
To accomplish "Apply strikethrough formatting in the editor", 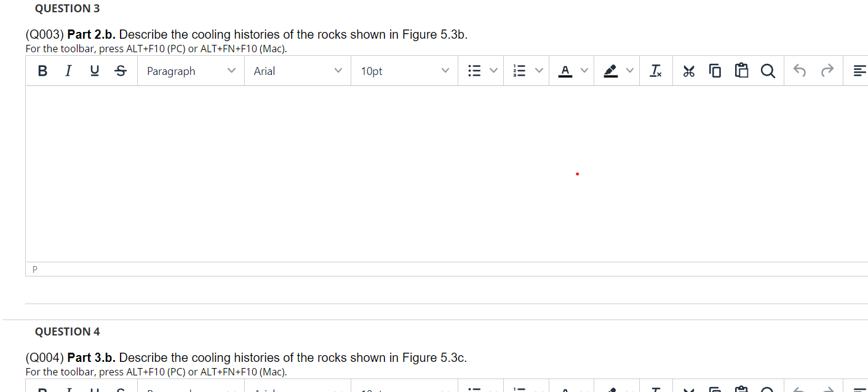I will click(x=120, y=71).
